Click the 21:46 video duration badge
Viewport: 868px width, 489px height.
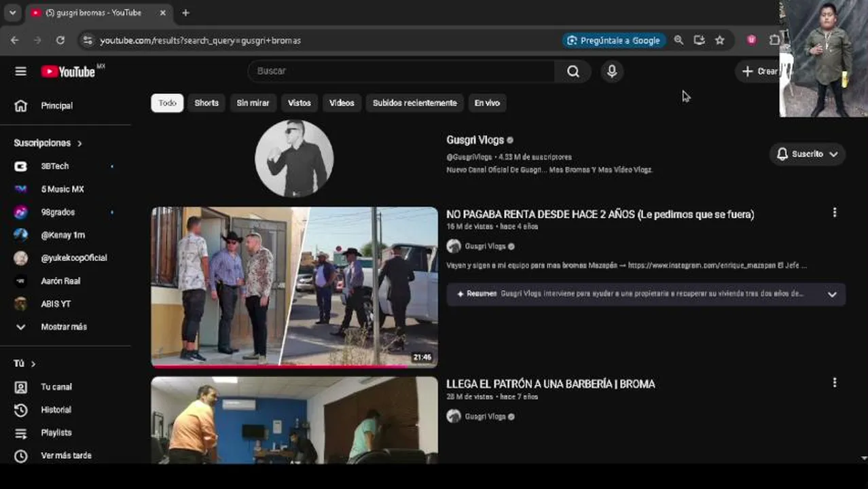(x=422, y=357)
